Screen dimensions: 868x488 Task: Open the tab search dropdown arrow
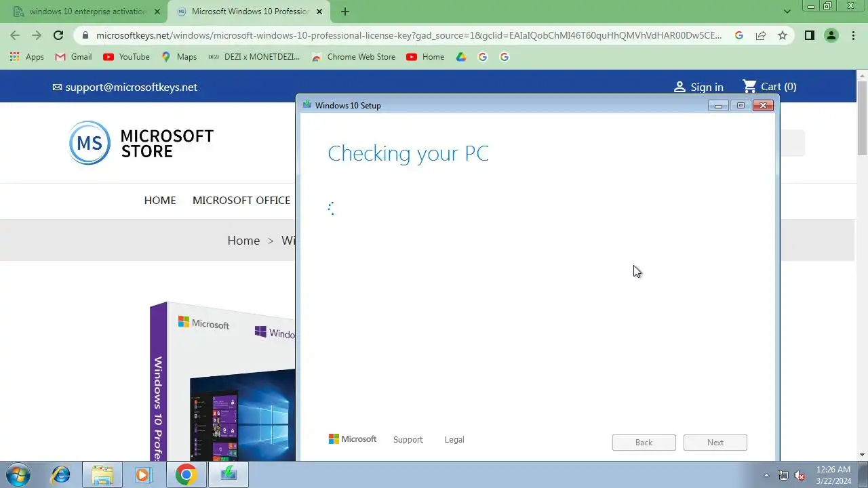787,12
